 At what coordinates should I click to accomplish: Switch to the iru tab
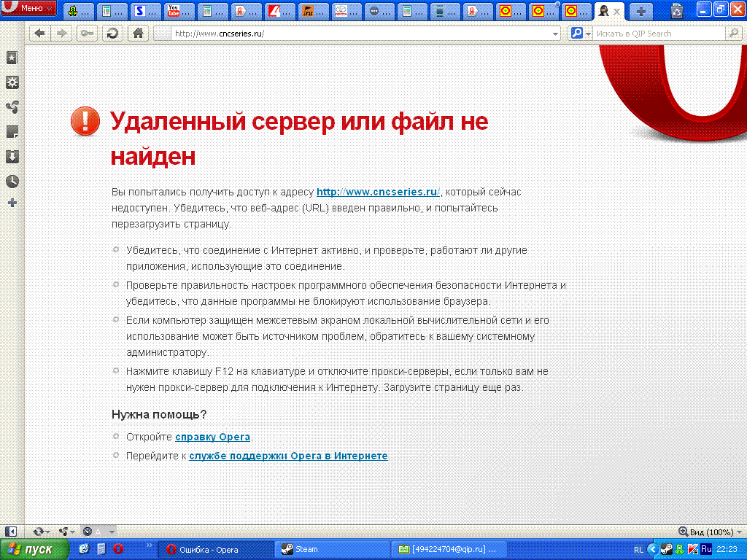pyautogui.click(x=314, y=11)
